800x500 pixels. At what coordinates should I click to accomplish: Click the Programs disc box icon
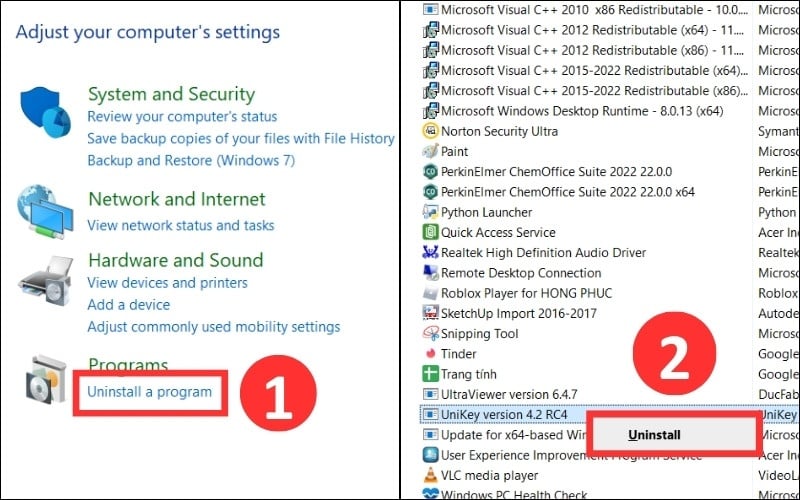46,380
